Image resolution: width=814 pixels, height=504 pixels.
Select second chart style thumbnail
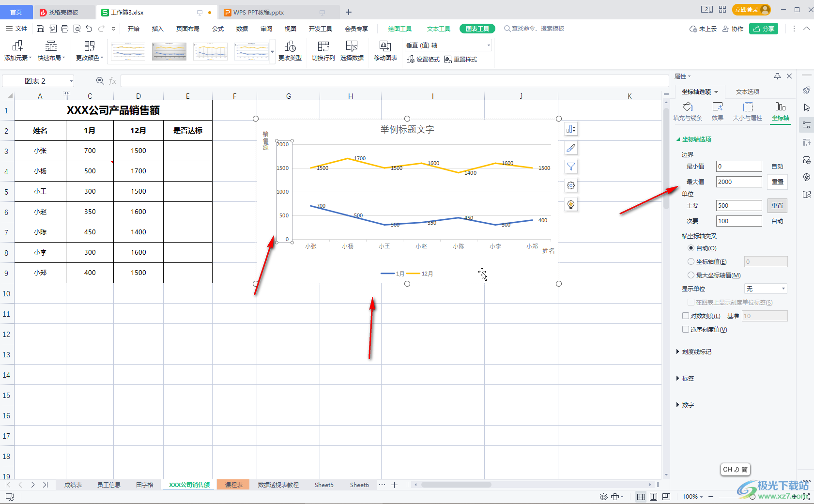click(169, 51)
